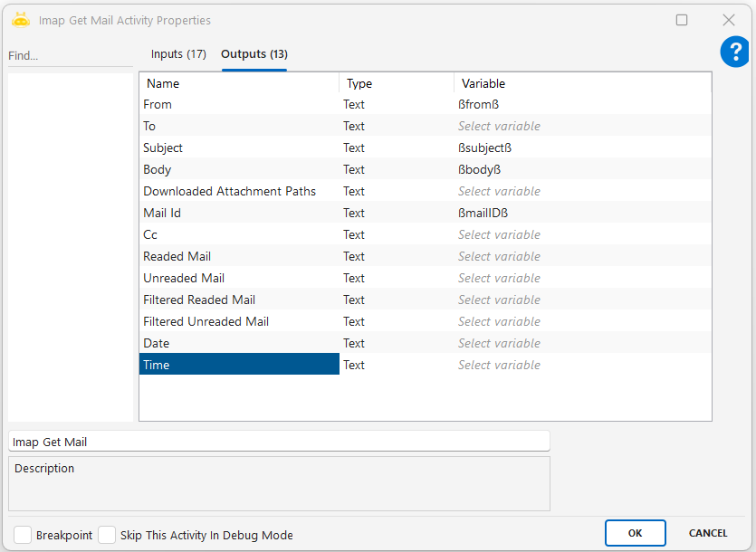The height and width of the screenshot is (552, 756).
Task: Pick a variable for the Cc output
Action: 499,235
